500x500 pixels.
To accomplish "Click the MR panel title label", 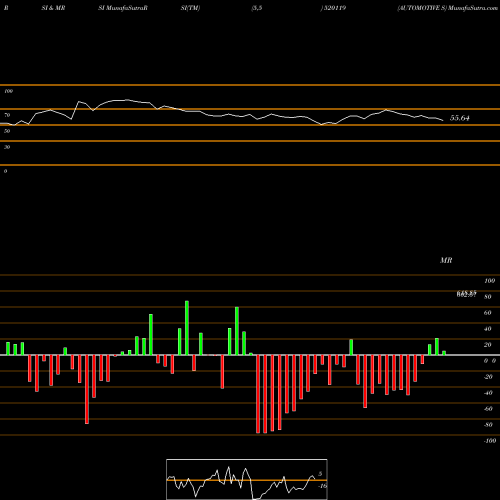I will tap(446, 260).
